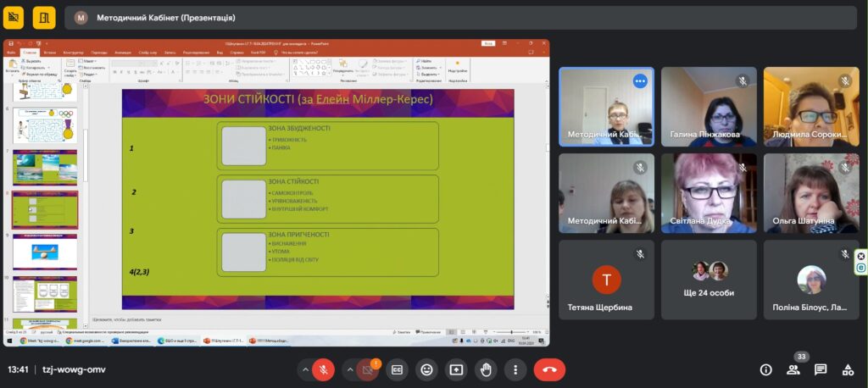Toggle closed captions (CC)
Screen dimensions: 868x388
(397, 369)
